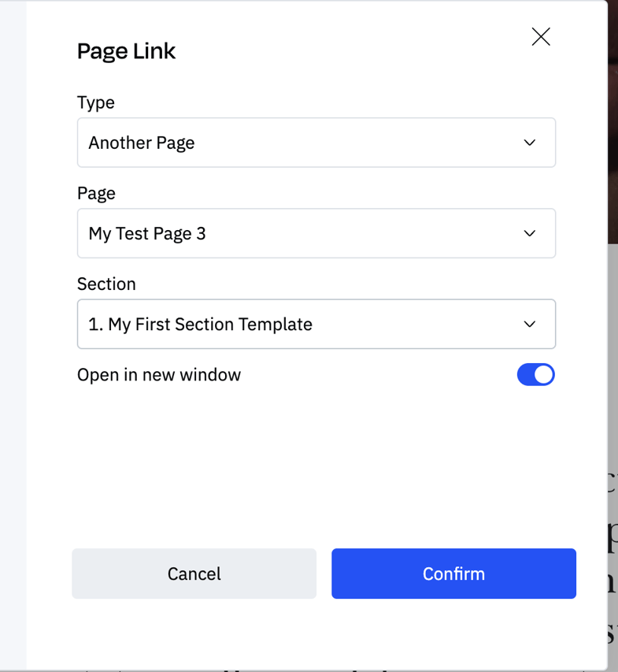618x672 pixels.
Task: Click the chevron beside My Test Page 3
Action: coord(531,233)
